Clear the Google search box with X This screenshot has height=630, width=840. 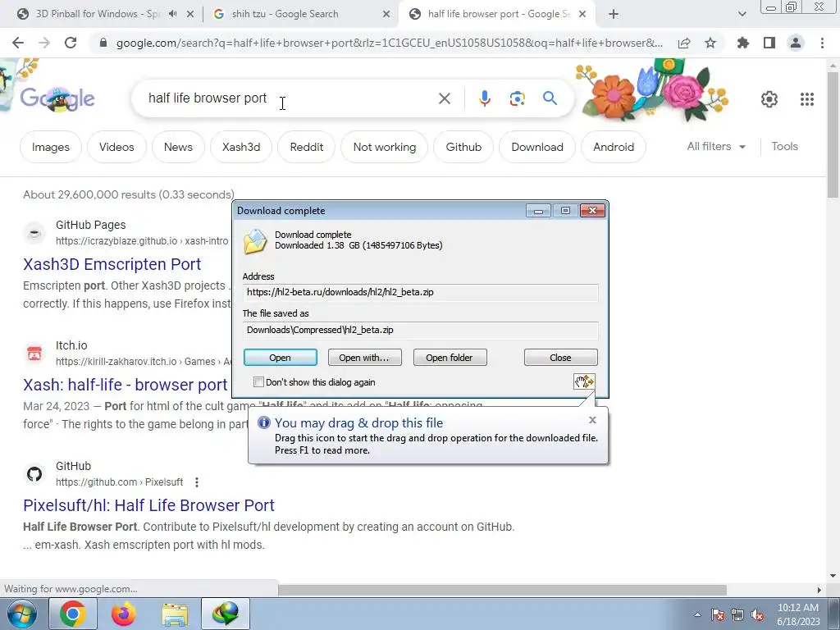click(444, 98)
